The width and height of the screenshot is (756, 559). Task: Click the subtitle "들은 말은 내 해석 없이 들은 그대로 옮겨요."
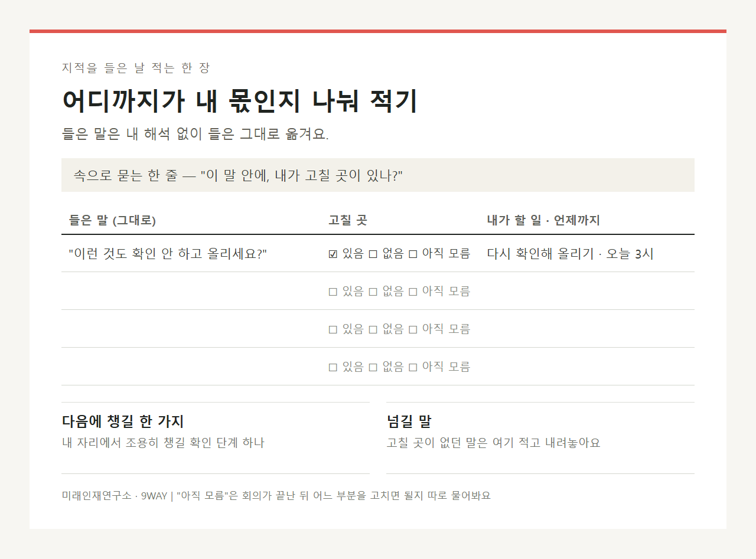click(x=195, y=134)
